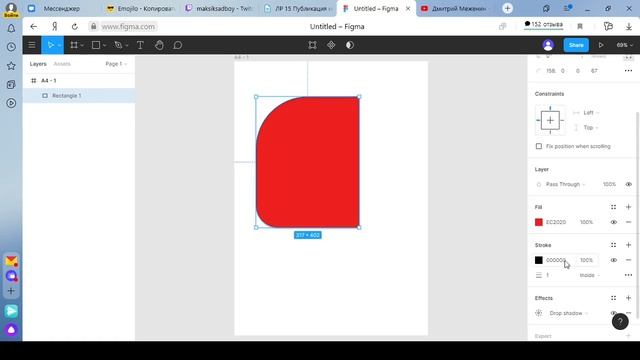Screen dimensions: 640x360
Task: Remove the EC2020 fill with minus icon
Action: tap(629, 222)
